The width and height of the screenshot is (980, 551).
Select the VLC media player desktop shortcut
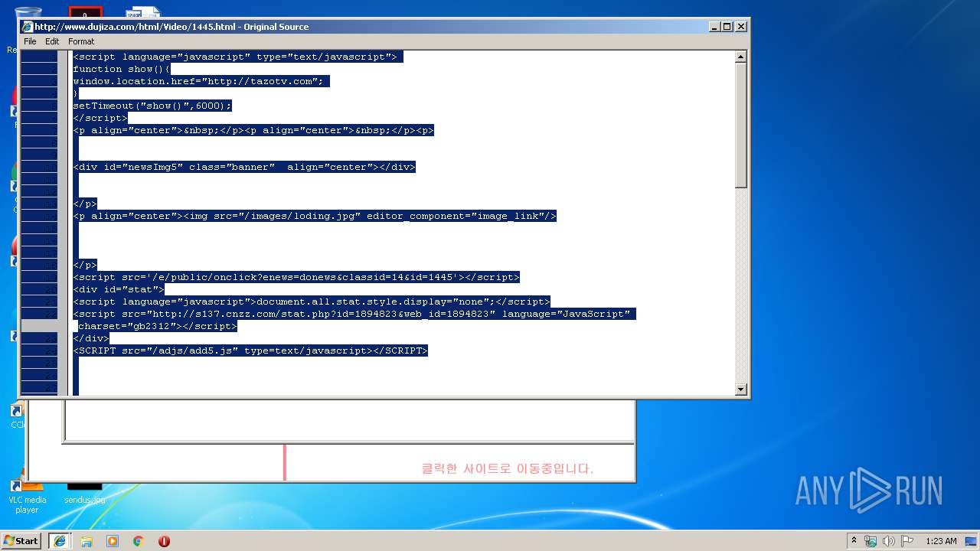27,497
